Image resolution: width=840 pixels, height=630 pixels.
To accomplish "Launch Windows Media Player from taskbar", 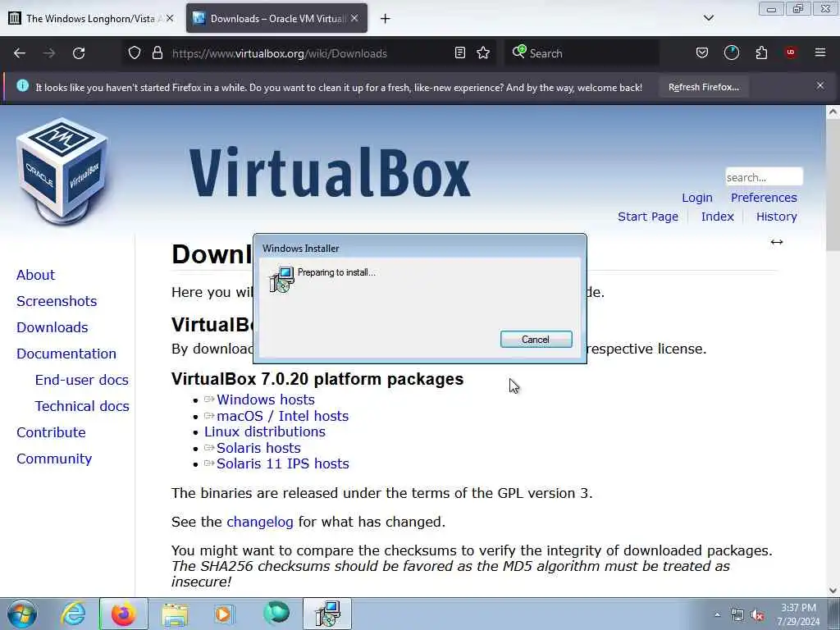I will coord(223,614).
